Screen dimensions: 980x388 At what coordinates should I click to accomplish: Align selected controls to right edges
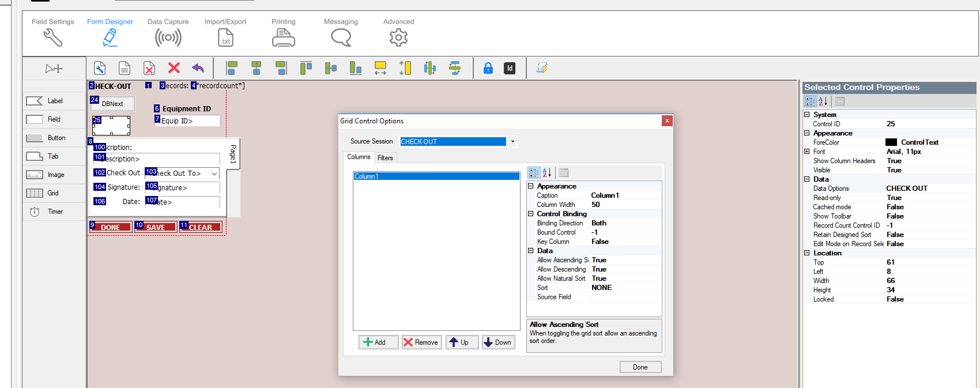(x=281, y=68)
